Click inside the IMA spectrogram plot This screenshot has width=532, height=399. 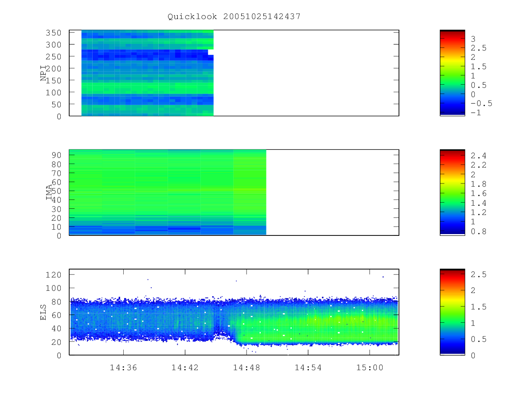(x=234, y=192)
